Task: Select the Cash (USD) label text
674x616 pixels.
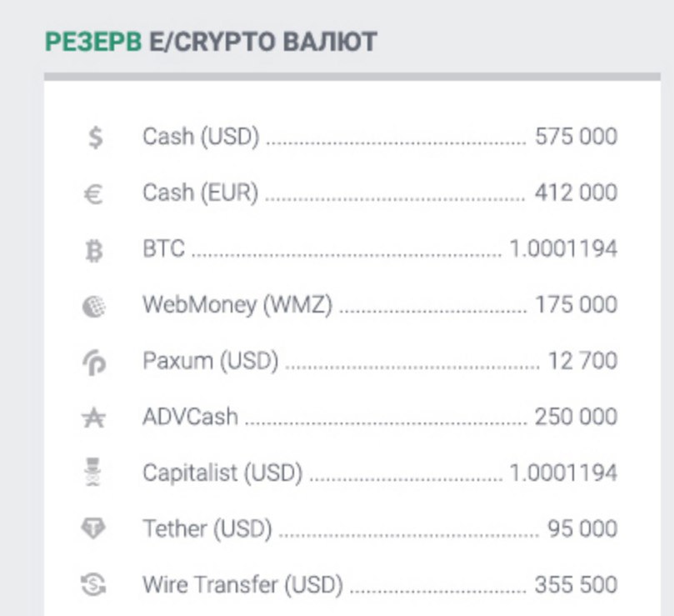Action: [201, 137]
